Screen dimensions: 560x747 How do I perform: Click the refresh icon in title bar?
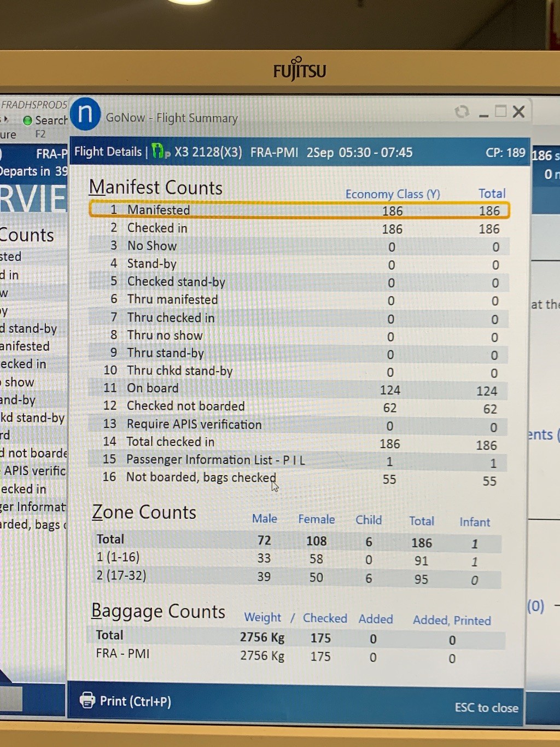(x=462, y=112)
